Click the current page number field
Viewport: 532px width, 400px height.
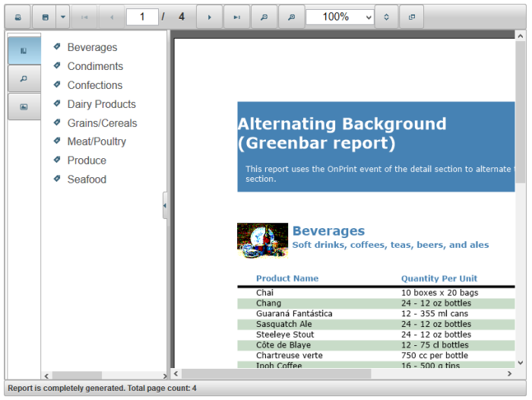tap(142, 17)
